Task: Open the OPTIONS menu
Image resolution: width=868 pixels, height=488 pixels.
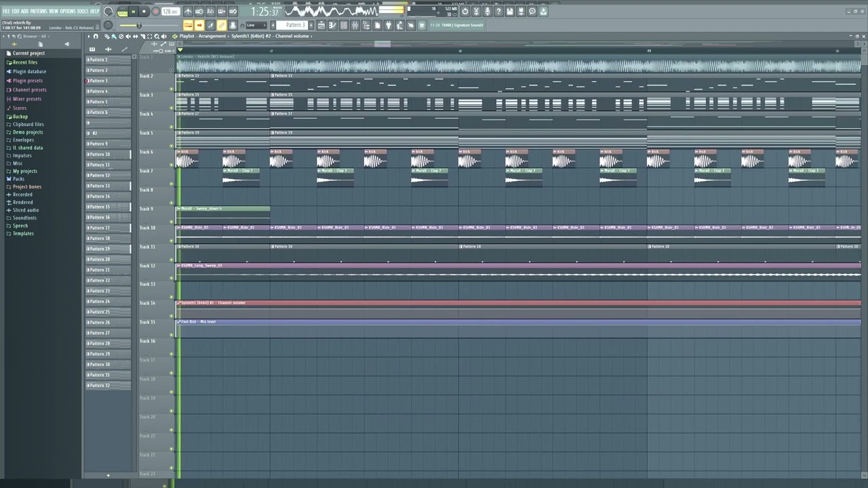Action: click(68, 12)
